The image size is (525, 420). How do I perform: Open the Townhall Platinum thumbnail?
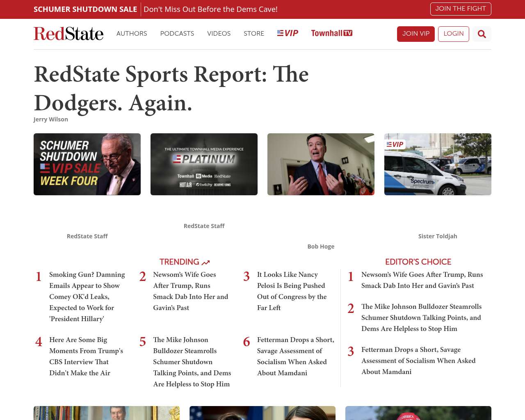(204, 164)
